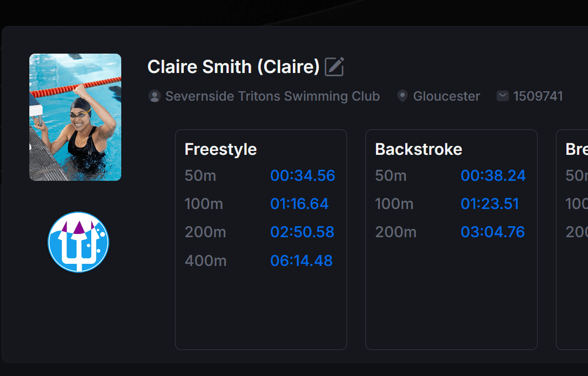Open the 100m Backstroke time 01:23.51

(489, 204)
